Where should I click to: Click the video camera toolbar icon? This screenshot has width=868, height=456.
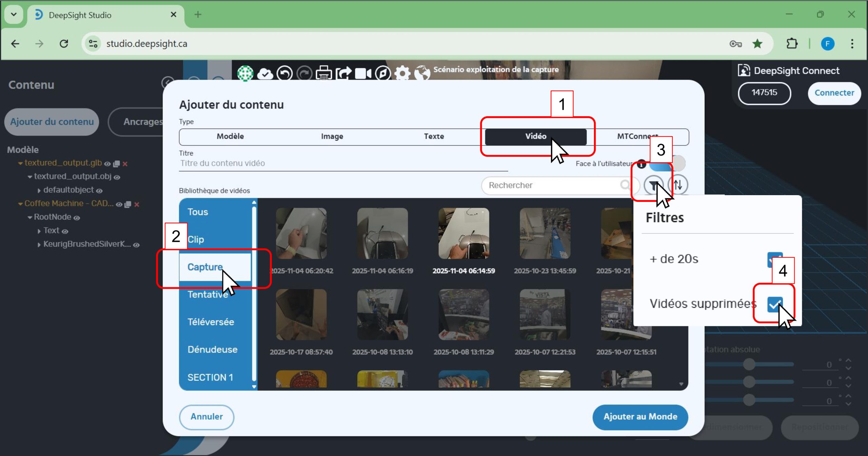(363, 73)
